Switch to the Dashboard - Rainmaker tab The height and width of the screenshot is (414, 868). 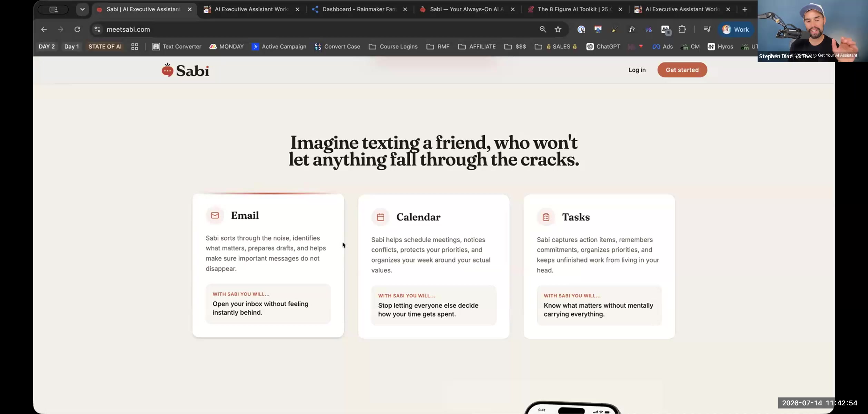click(359, 9)
